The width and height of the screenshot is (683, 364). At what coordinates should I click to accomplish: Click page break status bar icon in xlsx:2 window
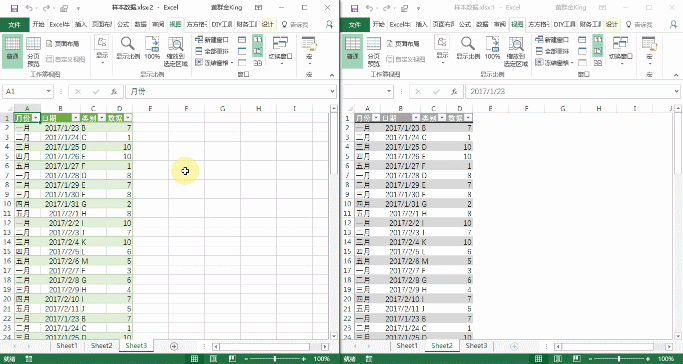tap(233, 359)
